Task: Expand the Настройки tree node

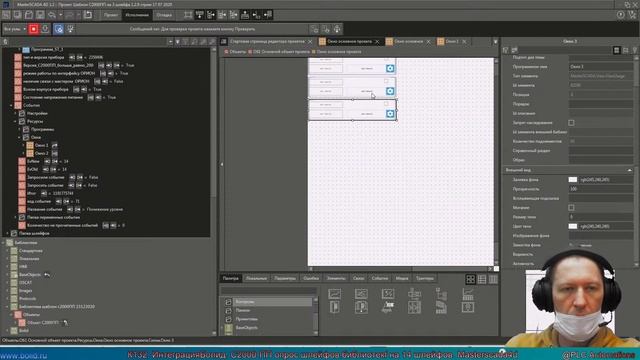Action: tap(16, 113)
